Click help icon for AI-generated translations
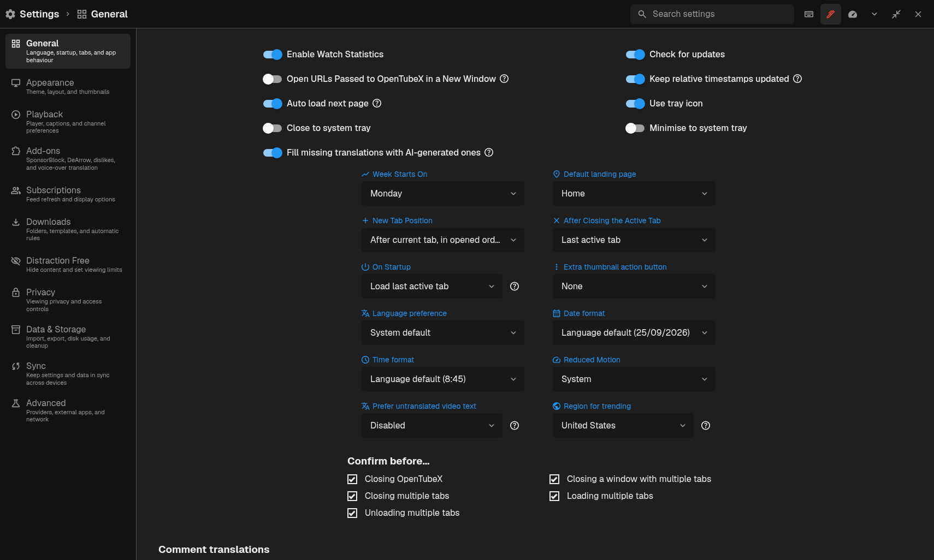This screenshot has width=934, height=560. [x=489, y=152]
